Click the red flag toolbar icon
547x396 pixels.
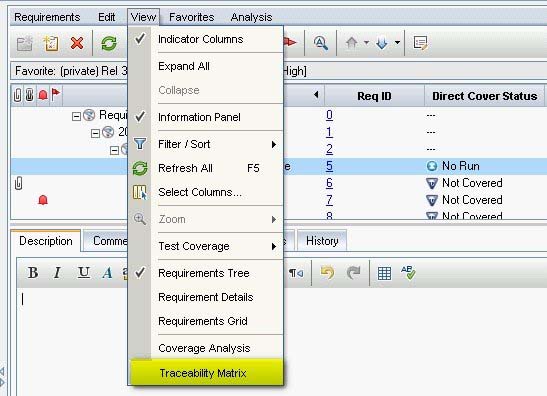click(290, 43)
